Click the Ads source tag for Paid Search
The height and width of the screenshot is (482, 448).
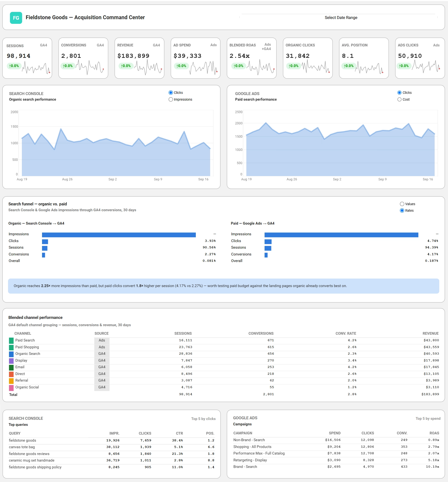point(102,341)
